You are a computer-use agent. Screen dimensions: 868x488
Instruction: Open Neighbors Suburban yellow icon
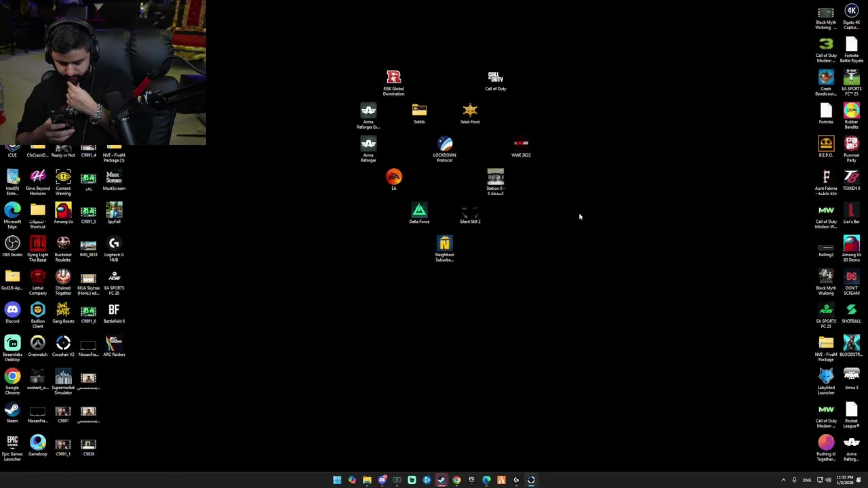pyautogui.click(x=444, y=249)
